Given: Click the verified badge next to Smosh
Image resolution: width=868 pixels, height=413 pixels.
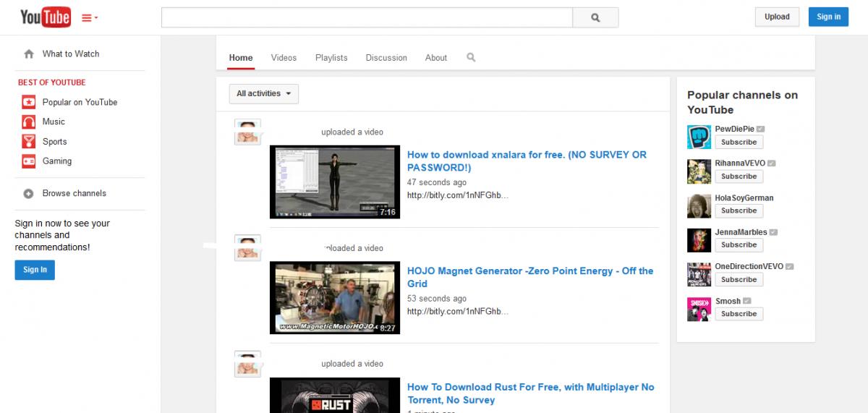Looking at the screenshot, I should click(x=747, y=301).
